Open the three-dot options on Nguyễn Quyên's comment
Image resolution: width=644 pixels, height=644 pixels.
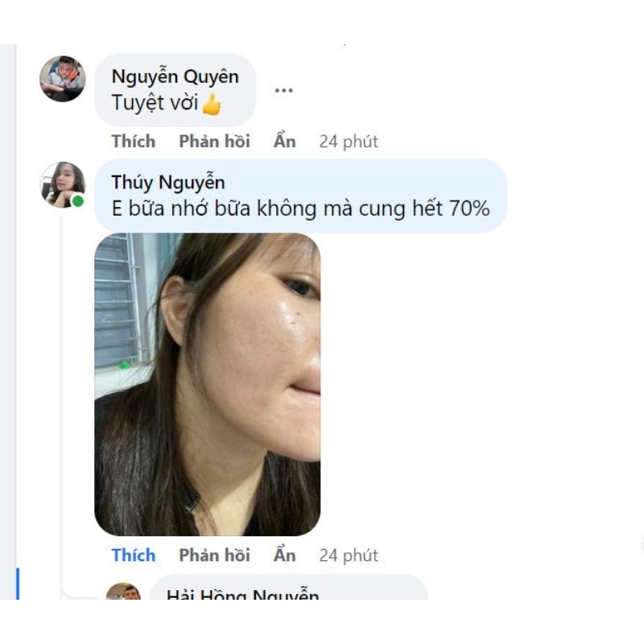[x=284, y=90]
